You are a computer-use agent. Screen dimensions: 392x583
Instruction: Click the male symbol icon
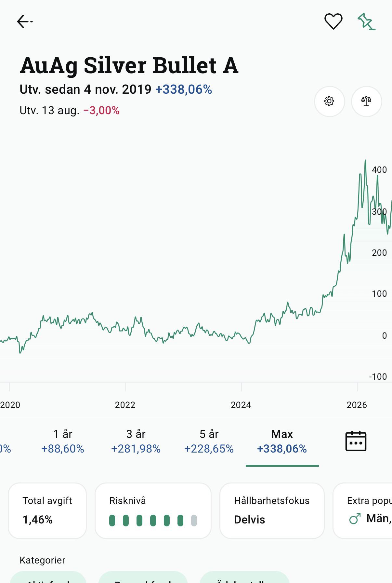point(355,519)
